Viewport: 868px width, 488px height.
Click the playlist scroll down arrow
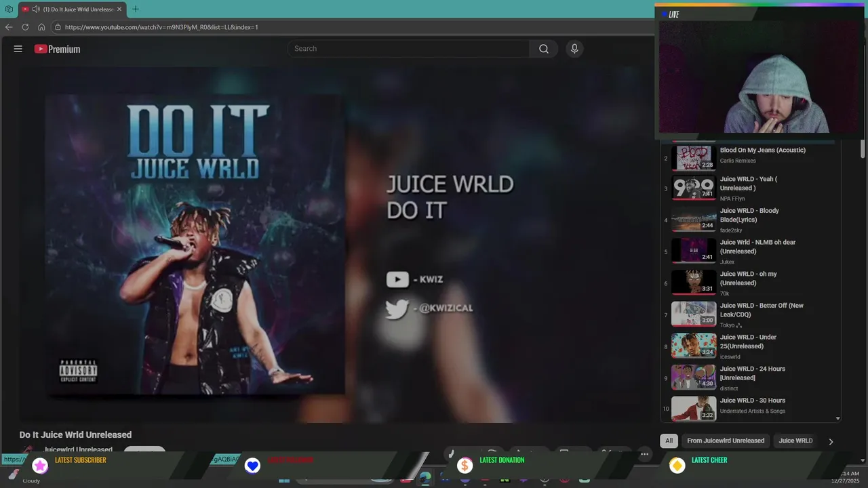tap(838, 419)
